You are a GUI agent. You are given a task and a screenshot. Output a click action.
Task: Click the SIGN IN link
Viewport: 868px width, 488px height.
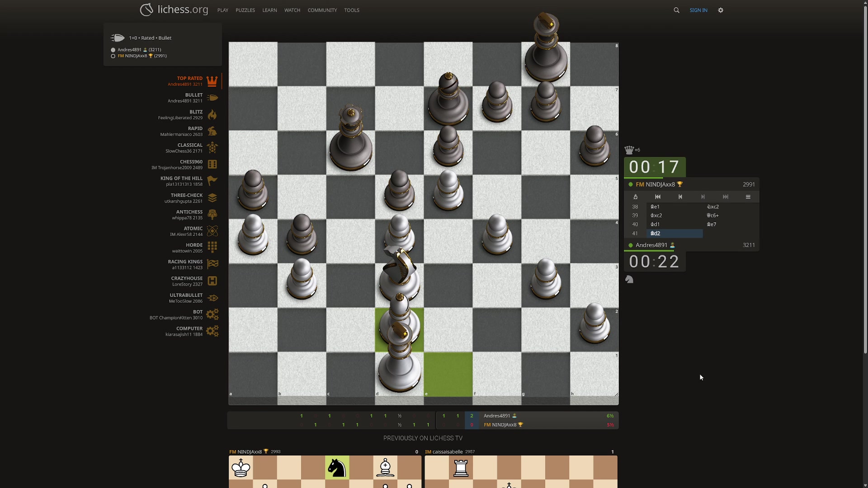click(x=698, y=10)
